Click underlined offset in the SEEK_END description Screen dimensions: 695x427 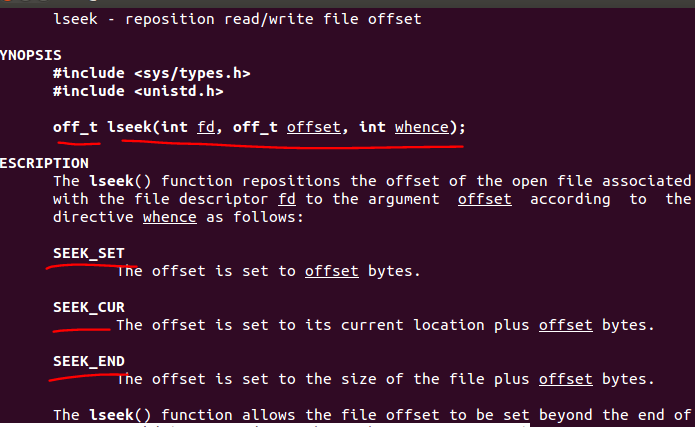tap(565, 379)
